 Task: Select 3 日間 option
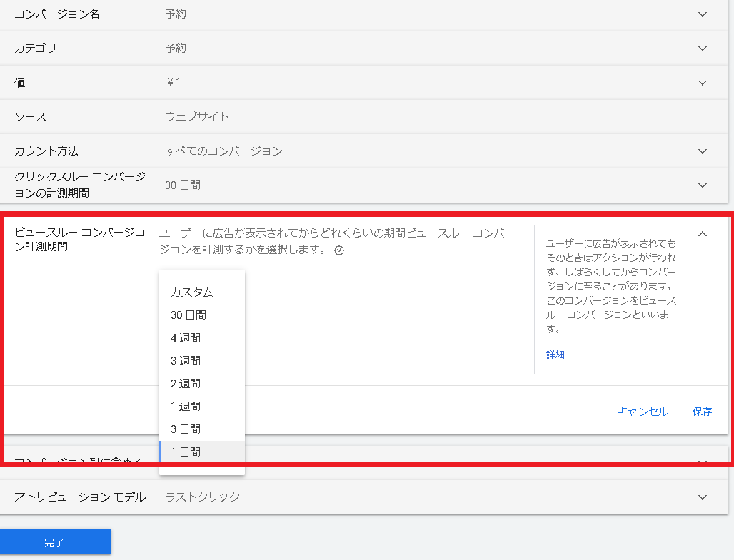202,429
